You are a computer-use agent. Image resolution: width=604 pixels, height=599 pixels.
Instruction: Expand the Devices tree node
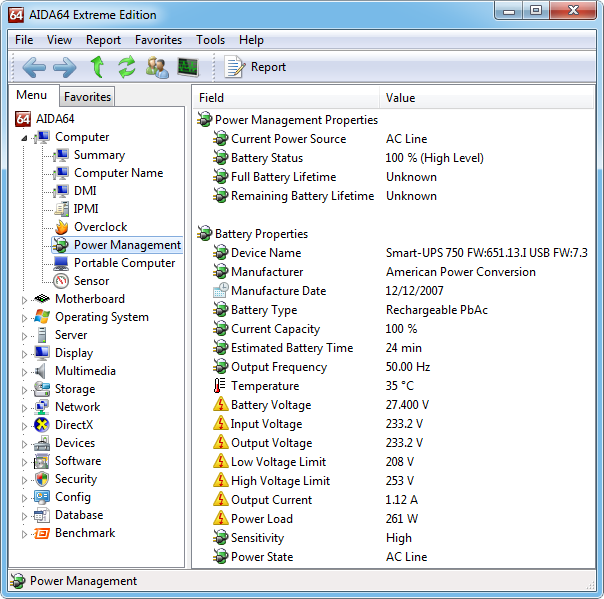(24, 444)
